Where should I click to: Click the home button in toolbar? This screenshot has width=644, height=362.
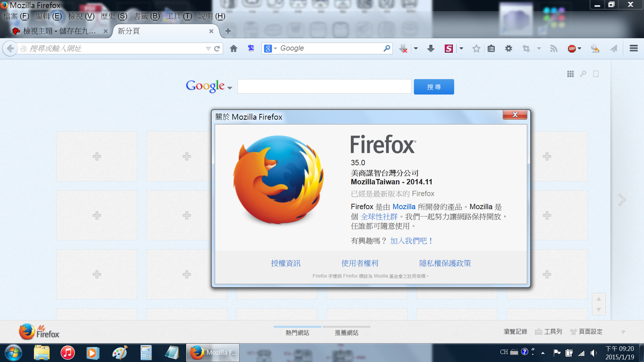point(233,49)
